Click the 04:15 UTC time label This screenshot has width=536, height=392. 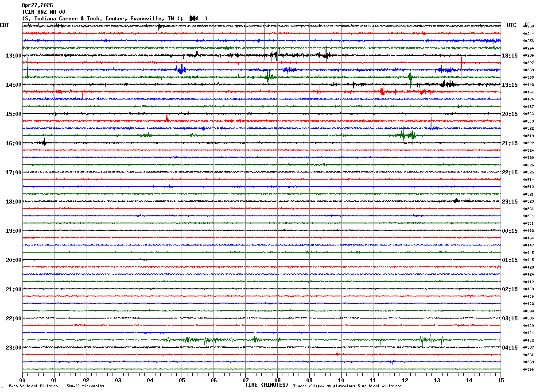click(510, 348)
